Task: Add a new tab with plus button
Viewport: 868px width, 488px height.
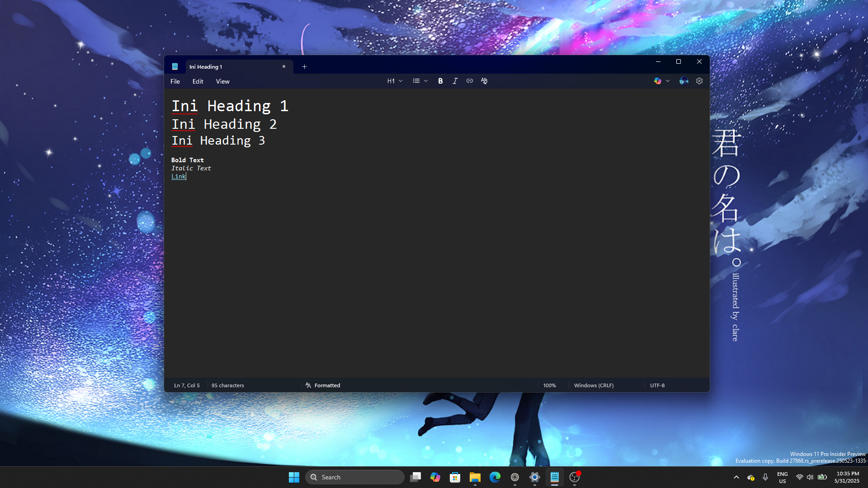Action: click(x=304, y=67)
